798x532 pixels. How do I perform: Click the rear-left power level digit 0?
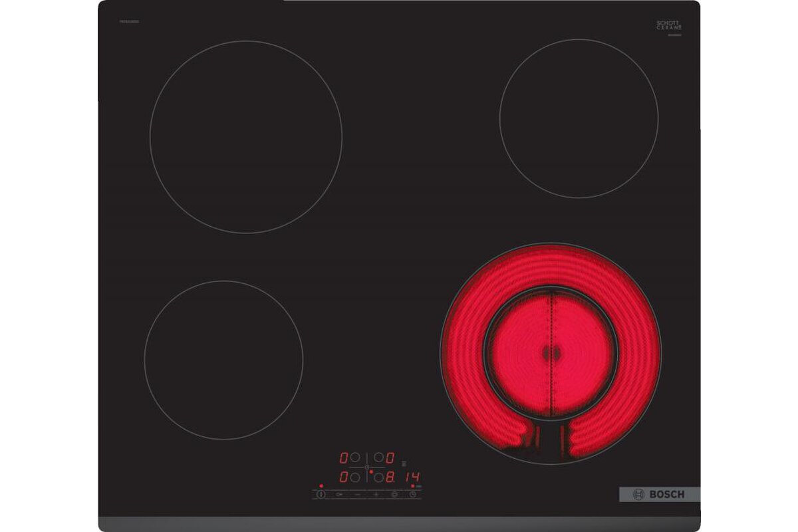pyautogui.click(x=344, y=458)
